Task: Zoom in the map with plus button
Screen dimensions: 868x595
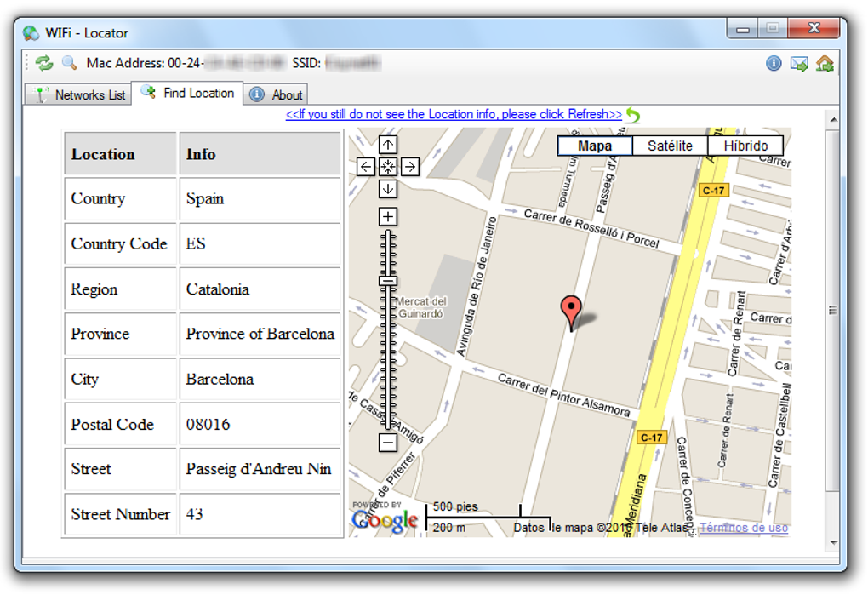Action: (x=388, y=216)
